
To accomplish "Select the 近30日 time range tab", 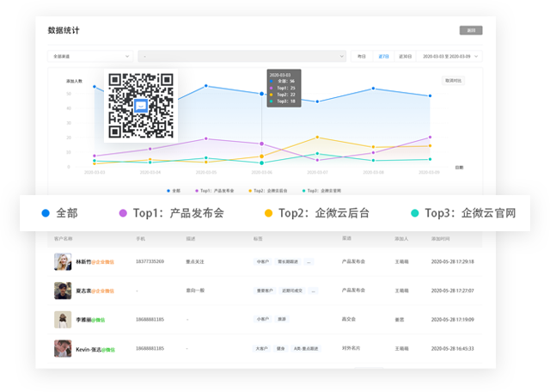I will [x=405, y=57].
